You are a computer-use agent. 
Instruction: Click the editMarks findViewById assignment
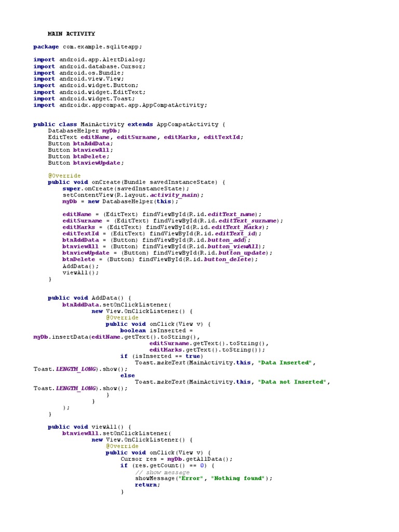pos(166,228)
